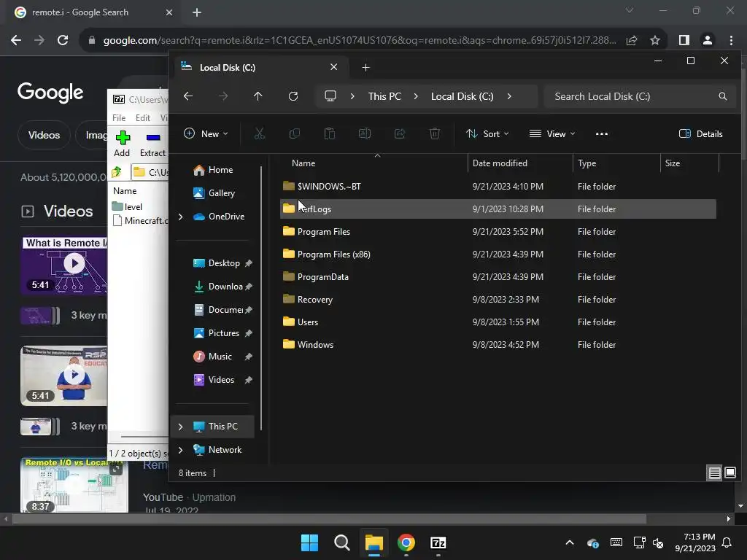
Task: Open the Sort dropdown menu
Action: (x=487, y=134)
